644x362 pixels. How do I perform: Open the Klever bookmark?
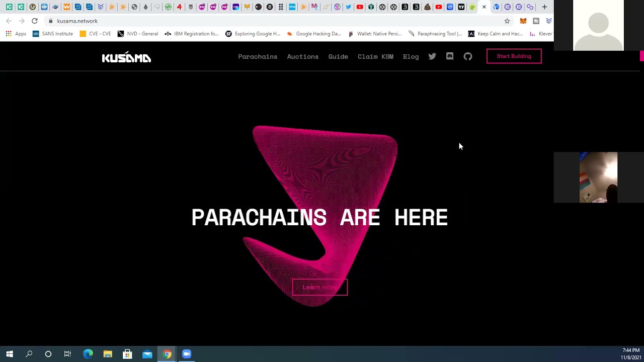pyautogui.click(x=541, y=34)
